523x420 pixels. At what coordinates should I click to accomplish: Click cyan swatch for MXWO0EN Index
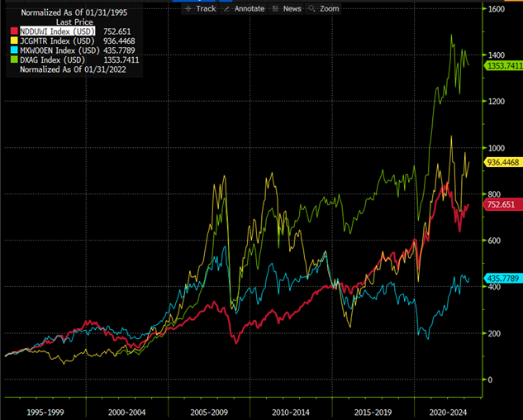12,50
